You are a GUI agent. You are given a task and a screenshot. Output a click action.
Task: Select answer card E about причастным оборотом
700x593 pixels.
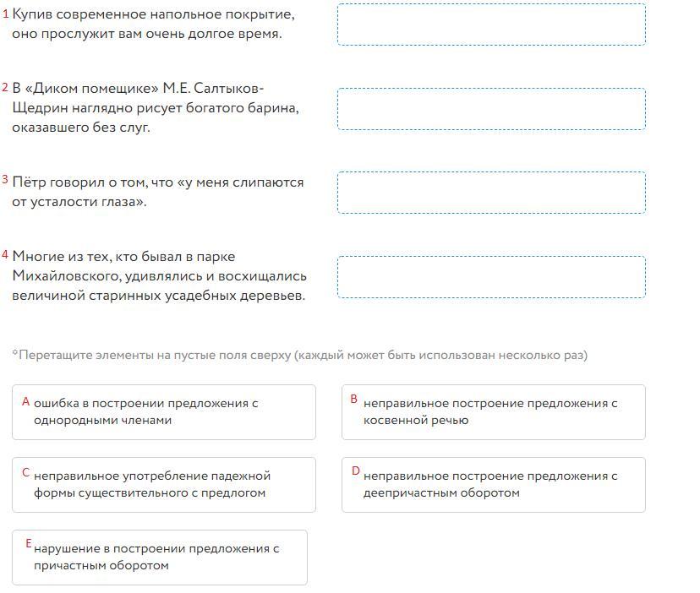(x=160, y=558)
